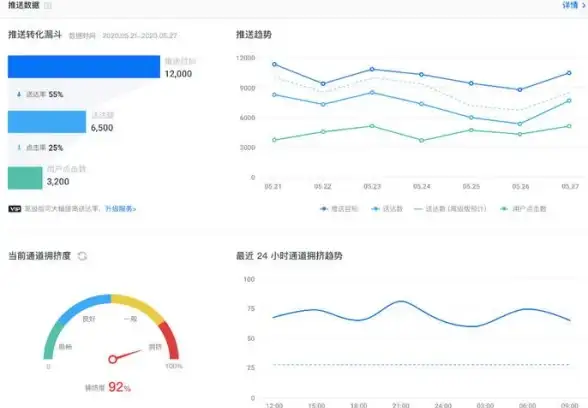Click the 推送趋势 chart heading
588x408 pixels.
coord(254,34)
